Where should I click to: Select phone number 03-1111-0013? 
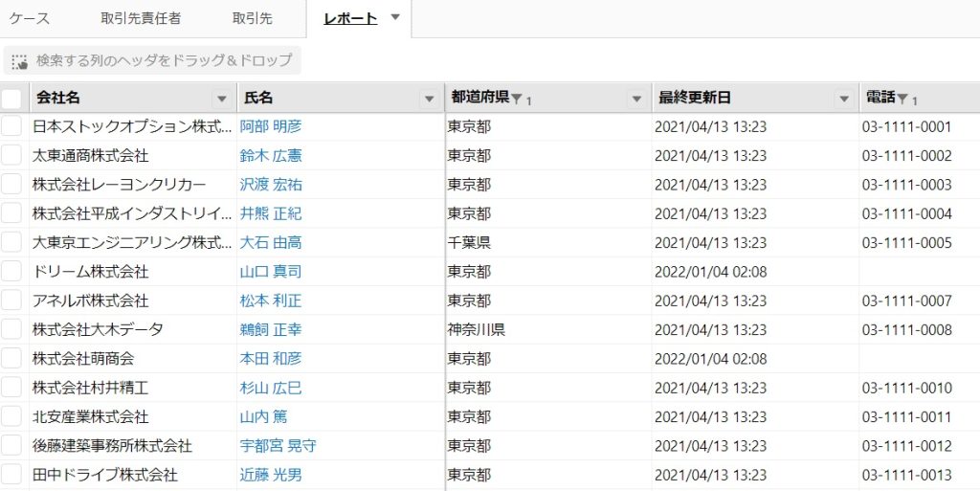[907, 475]
